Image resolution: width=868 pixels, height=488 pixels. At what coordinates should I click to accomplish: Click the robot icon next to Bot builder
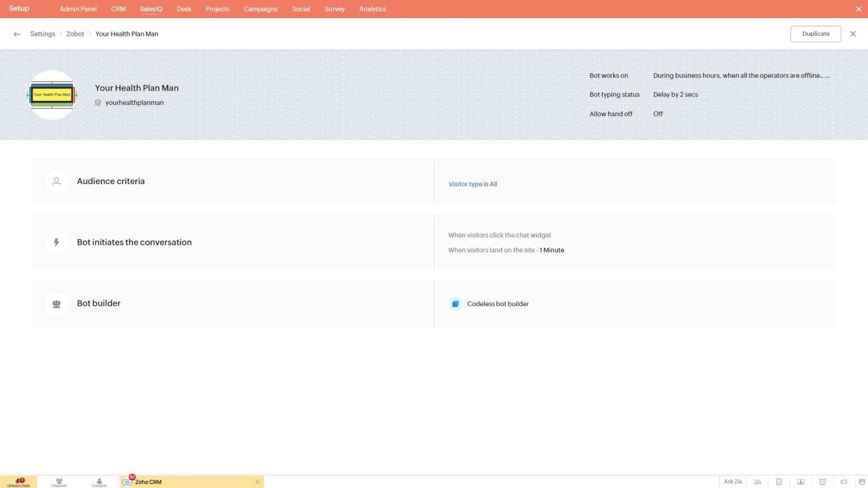coord(56,304)
